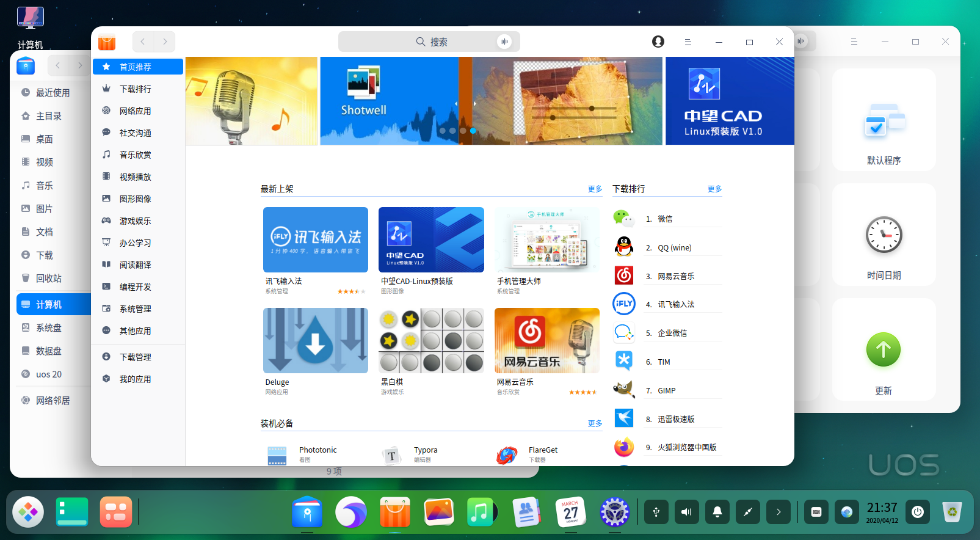Screen dimensions: 980x540
Task: Click the volume icon in dock tray
Action: pos(687,512)
